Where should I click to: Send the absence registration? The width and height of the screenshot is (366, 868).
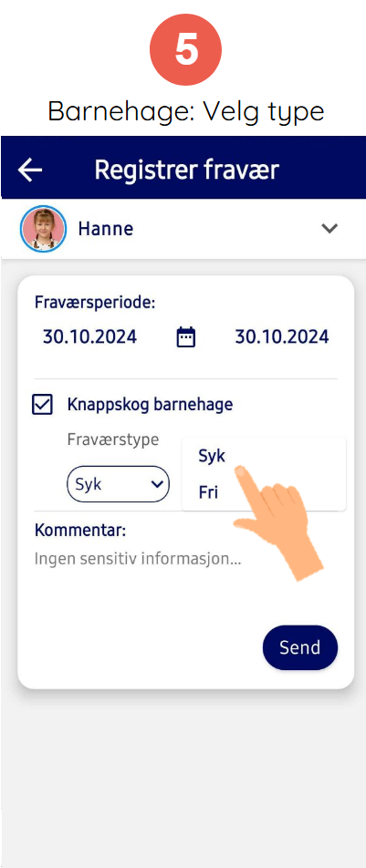click(300, 647)
